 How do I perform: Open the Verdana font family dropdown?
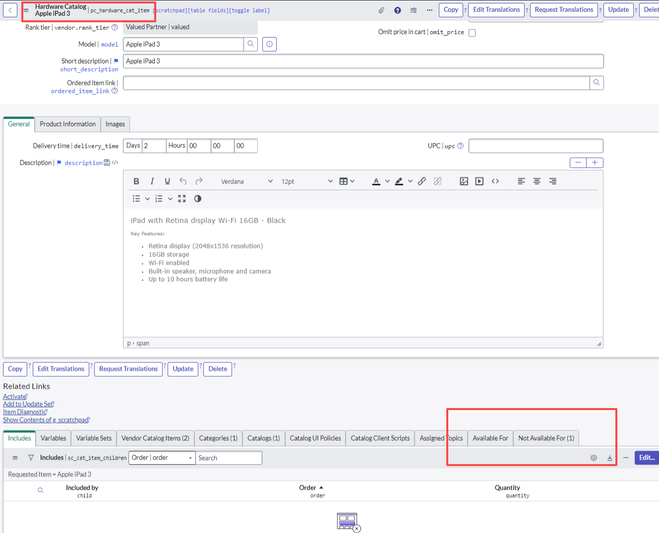point(247,181)
